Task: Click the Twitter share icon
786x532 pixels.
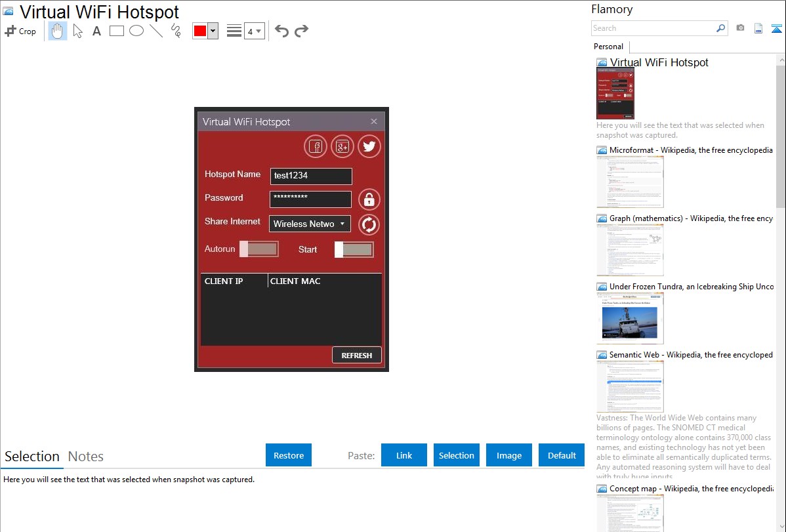Action: click(369, 146)
